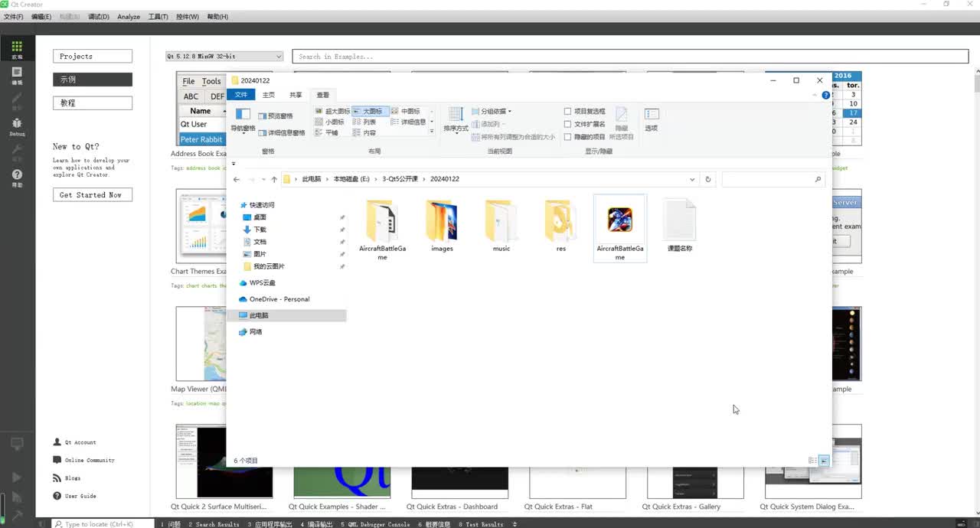The image size is (980, 528).
Task: Select 桌面 in navigation pane
Action: coord(260,217)
